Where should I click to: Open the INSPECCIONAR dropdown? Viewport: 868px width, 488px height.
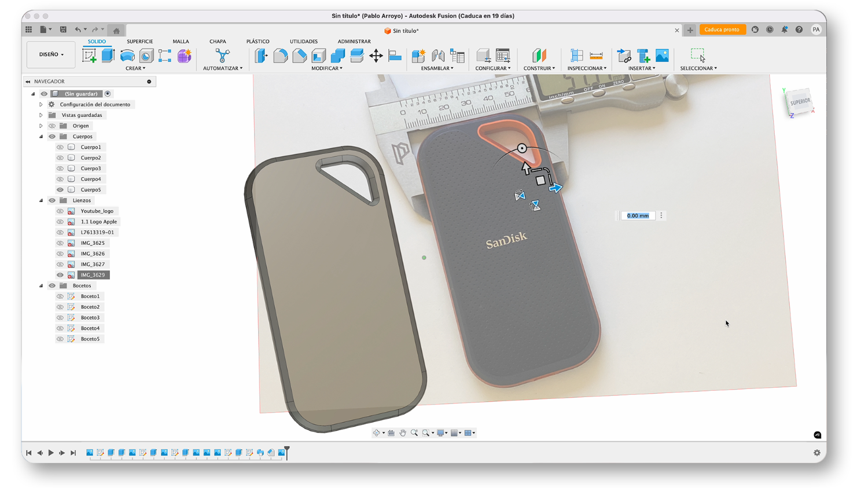(587, 68)
